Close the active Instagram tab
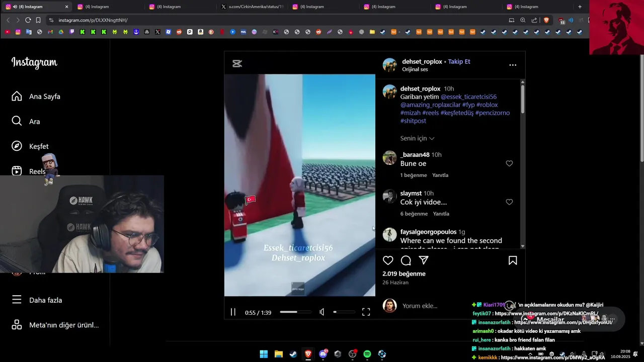 (x=66, y=7)
